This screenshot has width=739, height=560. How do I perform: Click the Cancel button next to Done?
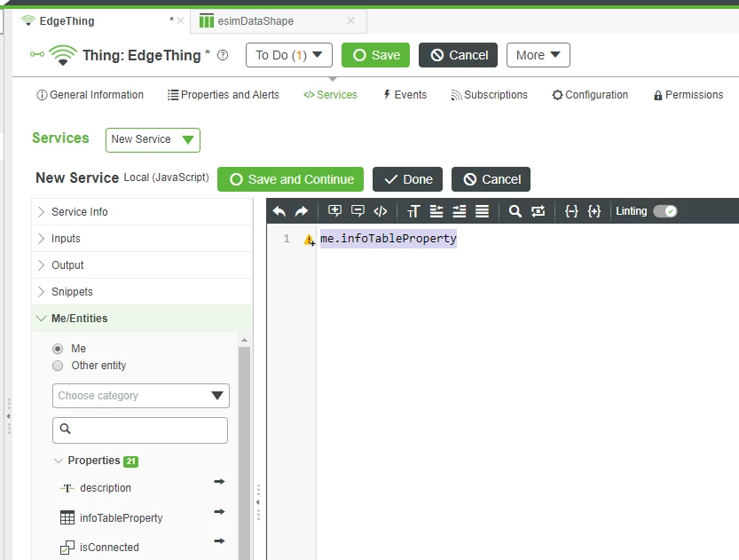point(491,179)
